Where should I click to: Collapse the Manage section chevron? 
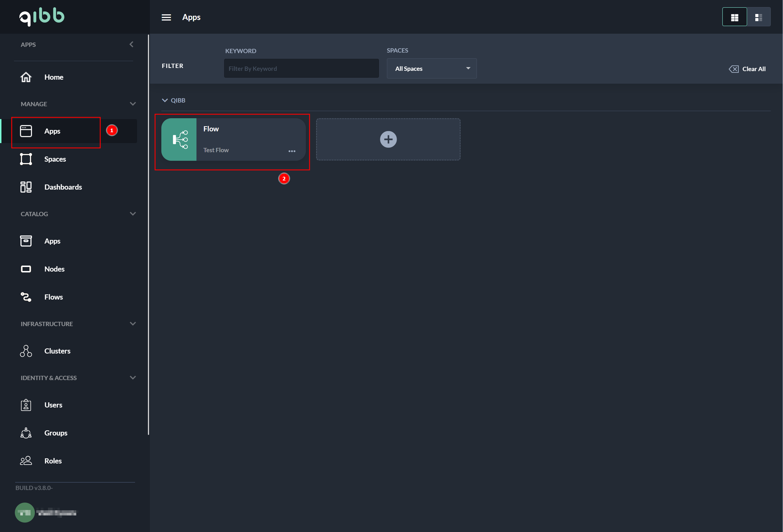pos(133,104)
